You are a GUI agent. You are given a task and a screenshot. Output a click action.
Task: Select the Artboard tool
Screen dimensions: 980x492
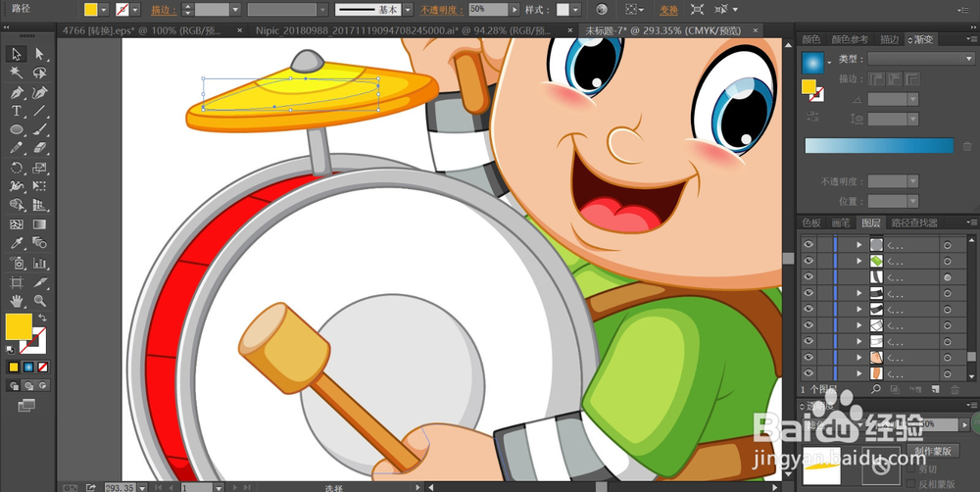coord(17,282)
